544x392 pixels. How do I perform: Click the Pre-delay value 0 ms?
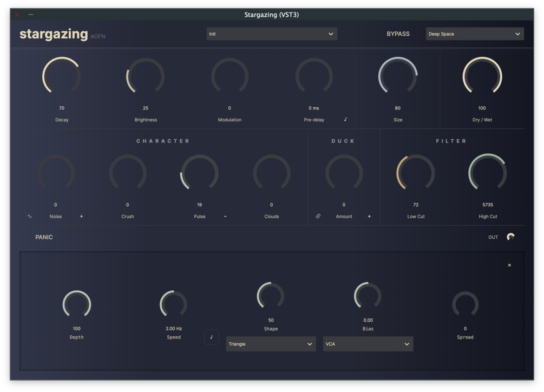314,108
